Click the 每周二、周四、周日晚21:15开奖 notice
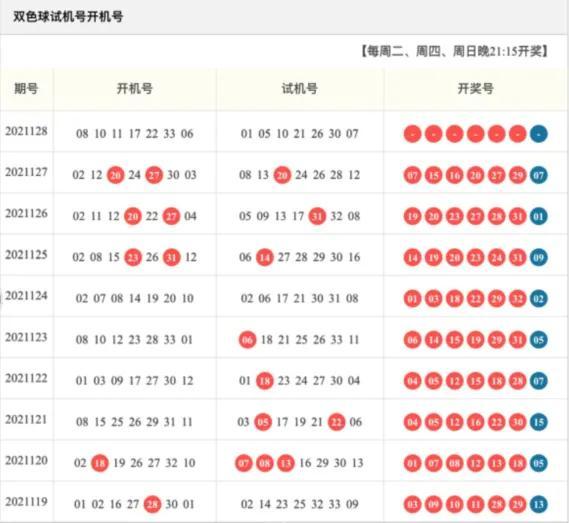569x523 pixels. (454, 51)
